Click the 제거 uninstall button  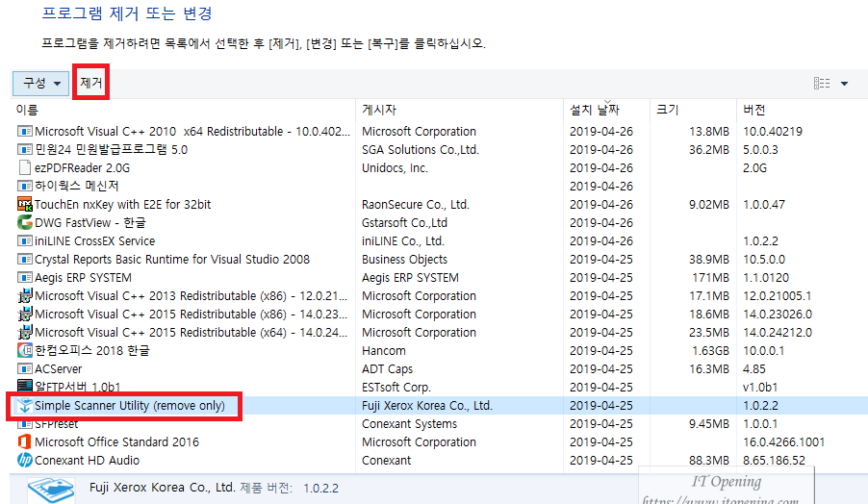tap(91, 84)
